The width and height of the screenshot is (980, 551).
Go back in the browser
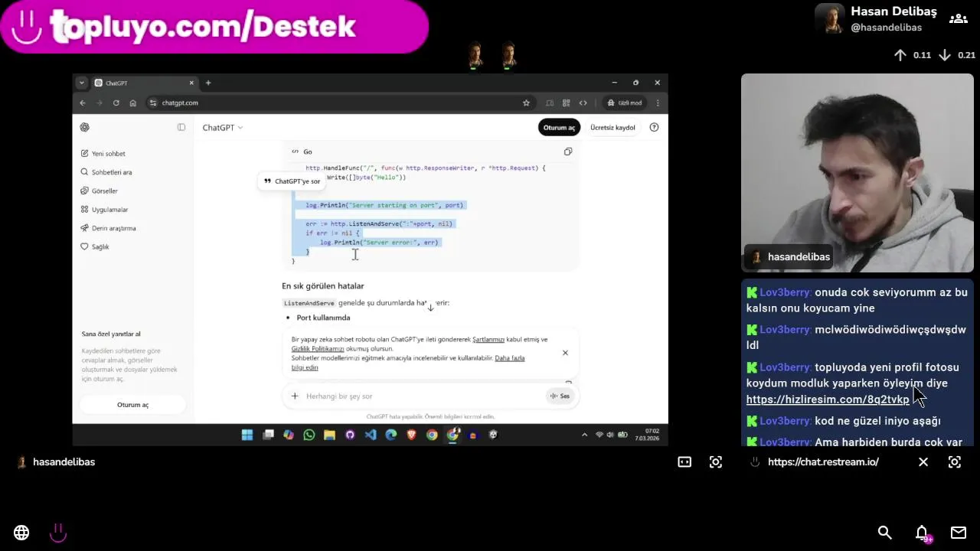tap(83, 103)
